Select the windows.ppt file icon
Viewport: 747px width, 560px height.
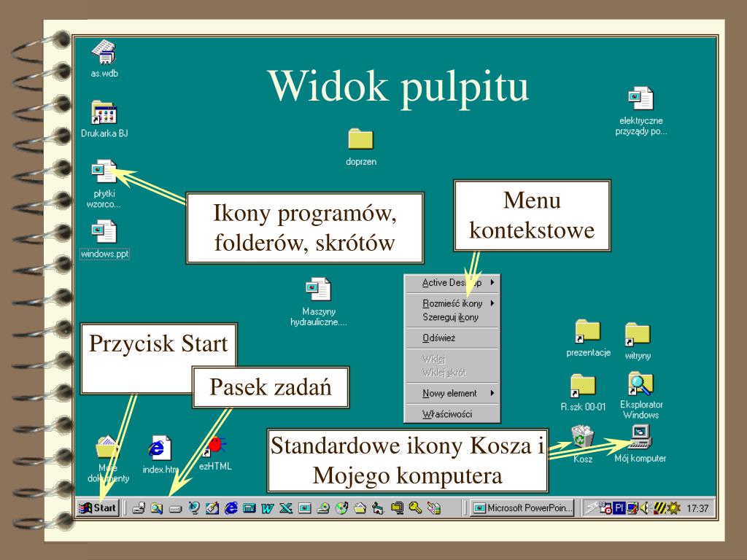pos(104,239)
